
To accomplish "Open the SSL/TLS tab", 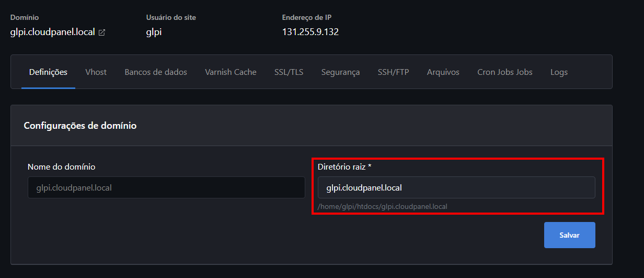I will 289,72.
